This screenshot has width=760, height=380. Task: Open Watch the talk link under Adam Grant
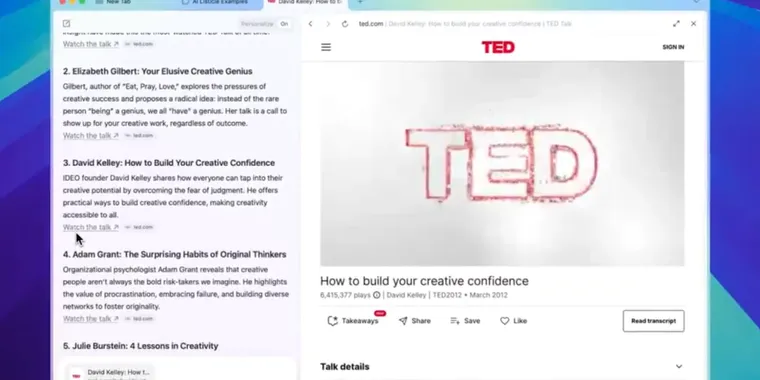point(91,319)
